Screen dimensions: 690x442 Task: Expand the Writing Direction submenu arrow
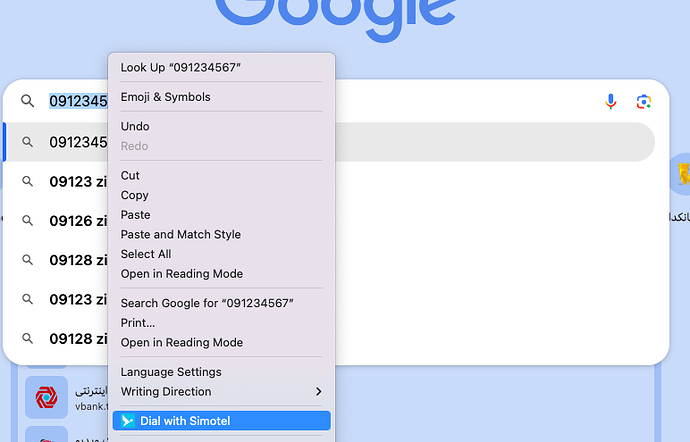pyautogui.click(x=319, y=391)
